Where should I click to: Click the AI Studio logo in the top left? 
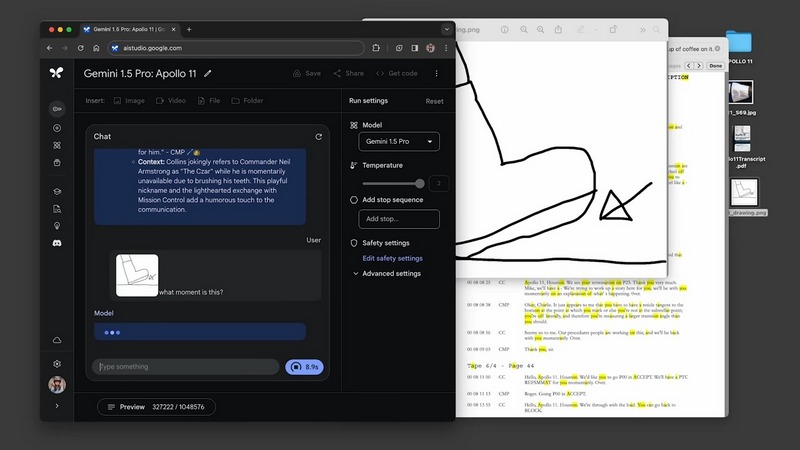57,73
